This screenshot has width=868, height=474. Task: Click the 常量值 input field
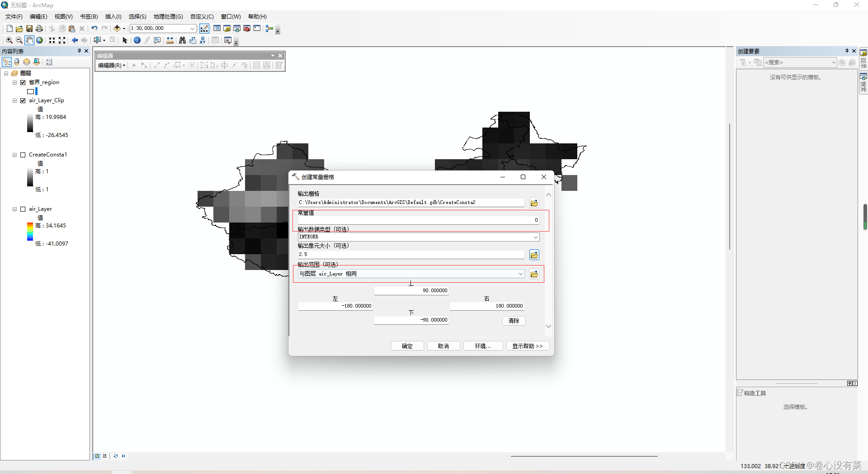[419, 220]
